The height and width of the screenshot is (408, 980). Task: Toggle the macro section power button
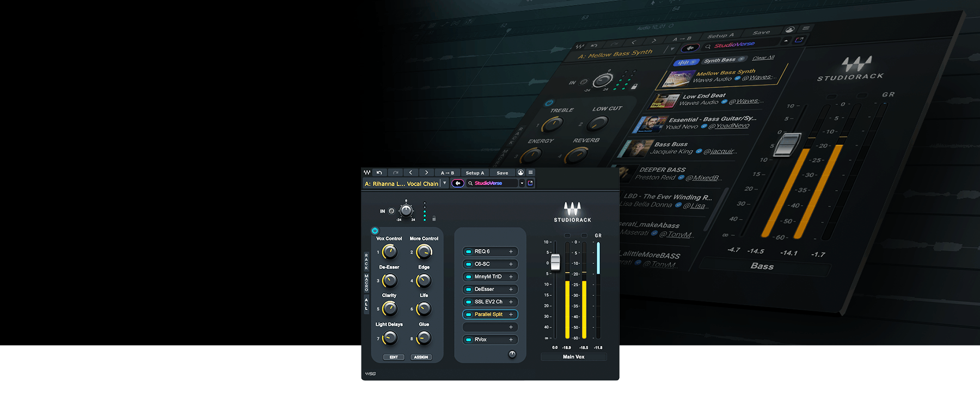click(375, 231)
